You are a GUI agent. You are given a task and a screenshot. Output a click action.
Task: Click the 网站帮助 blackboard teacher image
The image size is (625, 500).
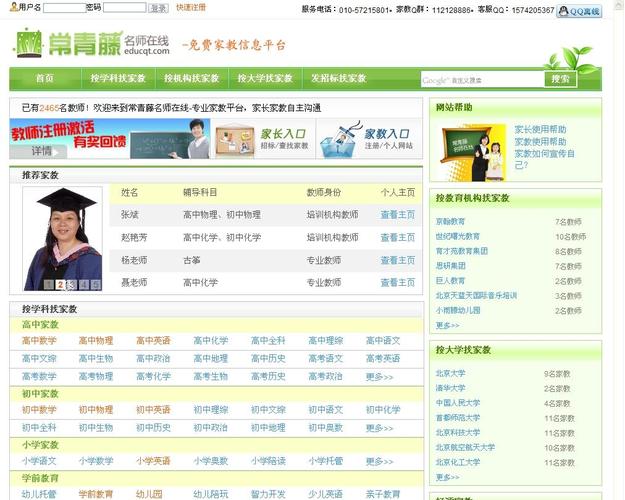[x=473, y=152]
